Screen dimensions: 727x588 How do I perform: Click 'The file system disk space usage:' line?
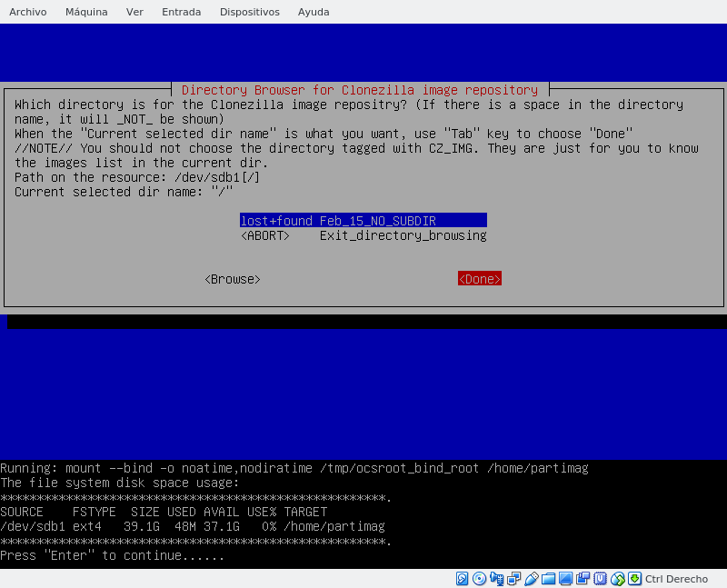[120, 483]
